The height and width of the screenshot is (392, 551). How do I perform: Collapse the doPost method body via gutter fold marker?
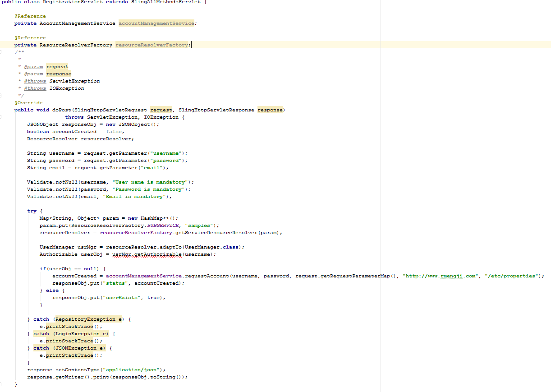pyautogui.click(x=1, y=117)
